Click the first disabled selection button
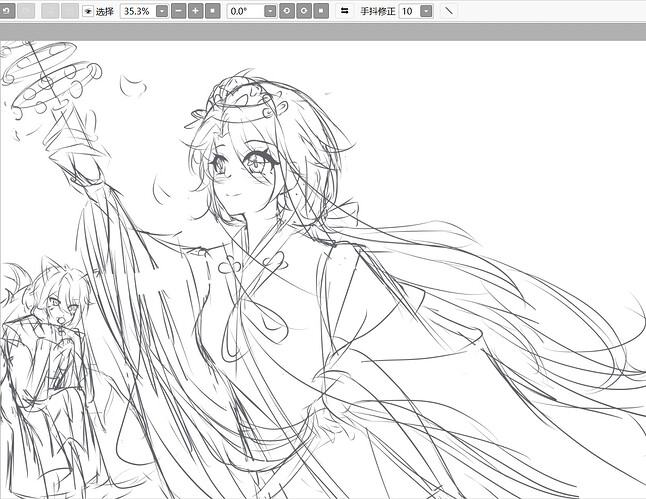The width and height of the screenshot is (646, 499). (x=50, y=11)
